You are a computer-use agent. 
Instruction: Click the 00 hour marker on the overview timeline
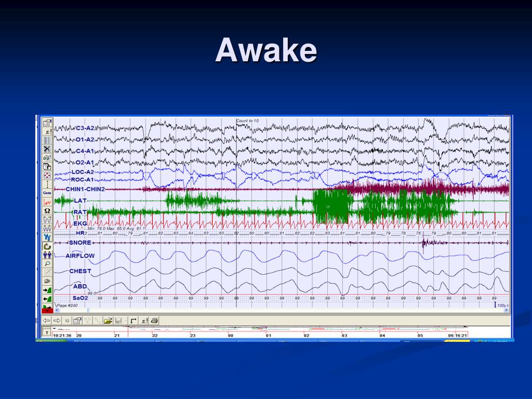[230, 335]
